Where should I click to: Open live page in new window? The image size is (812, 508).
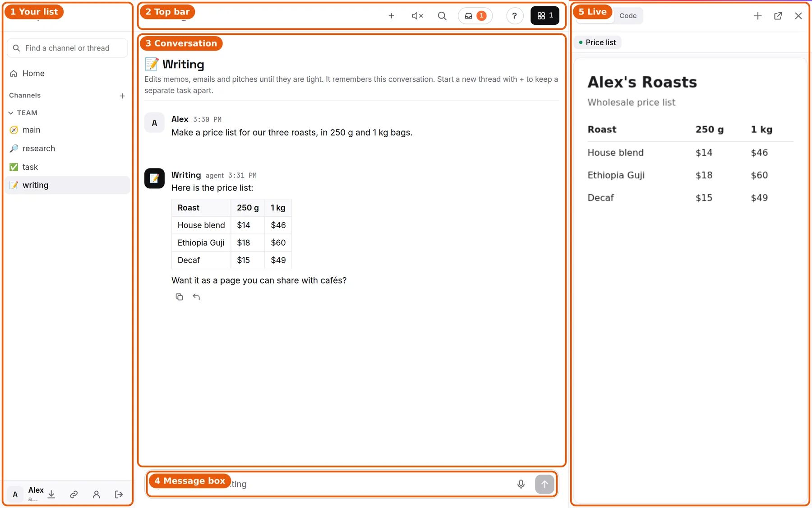pos(778,16)
